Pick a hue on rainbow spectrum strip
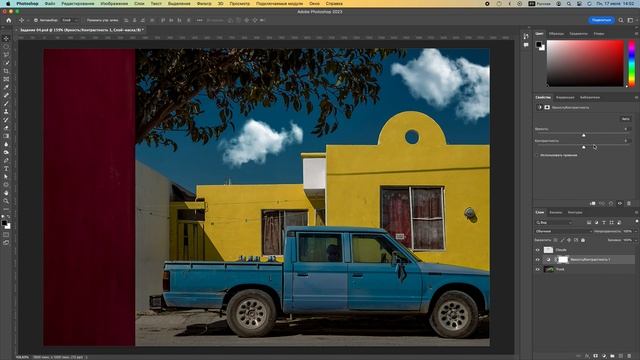This screenshot has width=640, height=360. [631, 63]
